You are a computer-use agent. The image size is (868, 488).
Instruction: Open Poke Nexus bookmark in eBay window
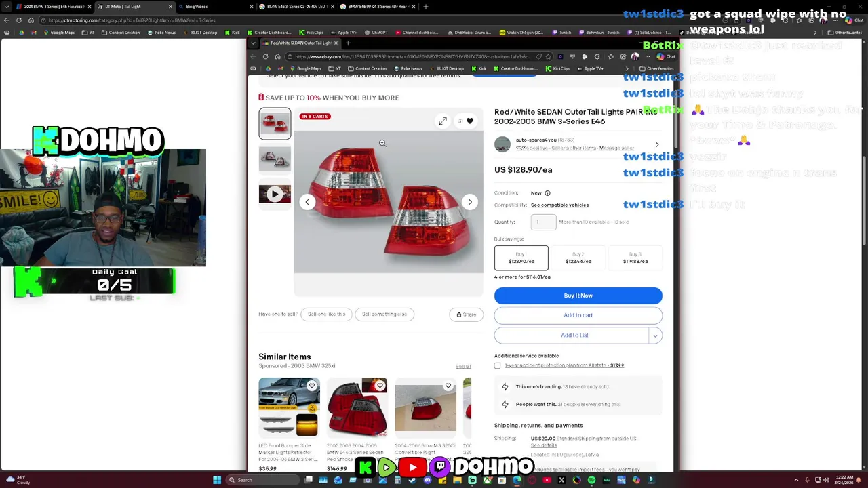pyautogui.click(x=408, y=68)
